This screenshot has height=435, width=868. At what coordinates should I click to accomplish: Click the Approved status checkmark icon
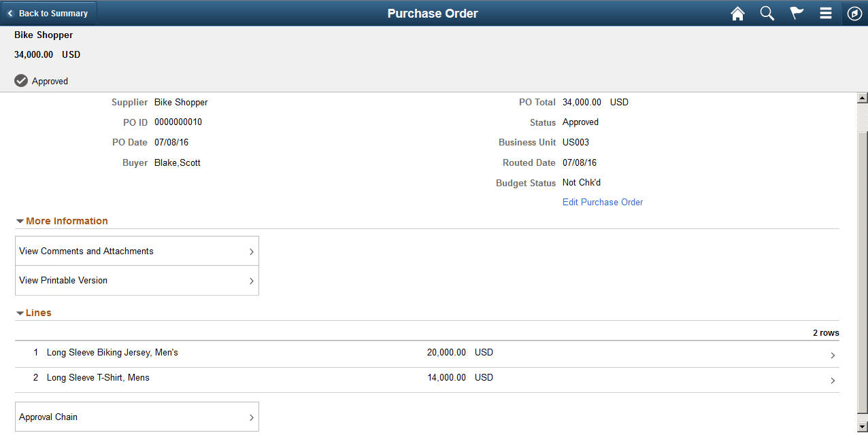(x=21, y=80)
